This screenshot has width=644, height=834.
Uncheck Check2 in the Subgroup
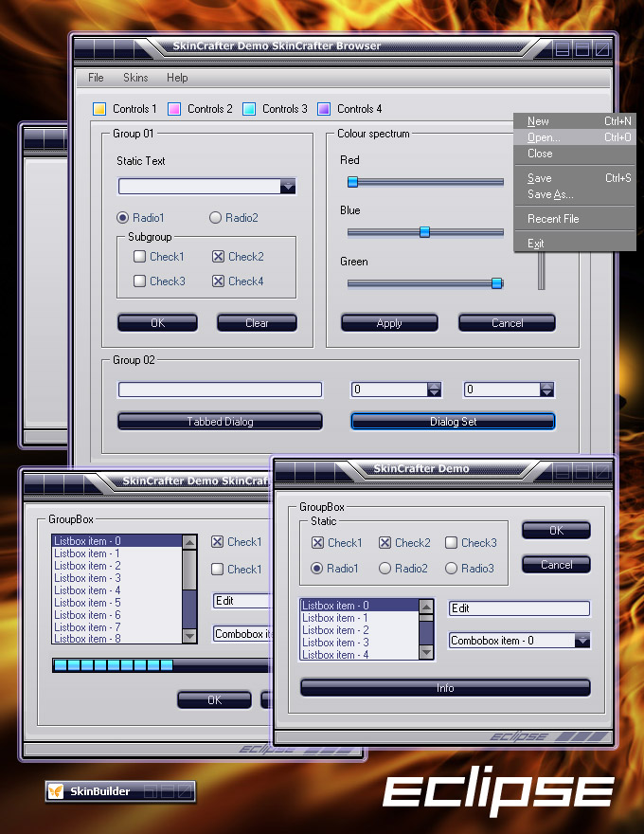click(x=218, y=257)
